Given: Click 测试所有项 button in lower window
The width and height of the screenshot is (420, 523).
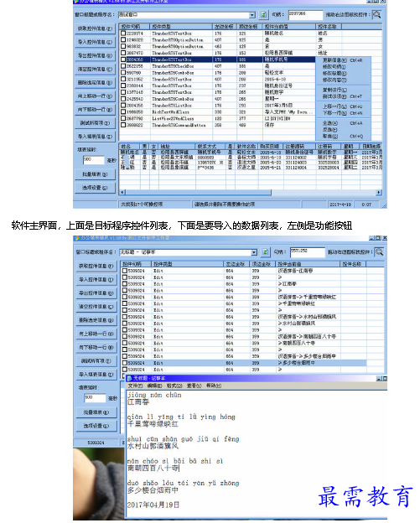Looking at the screenshot, I should [x=96, y=361].
